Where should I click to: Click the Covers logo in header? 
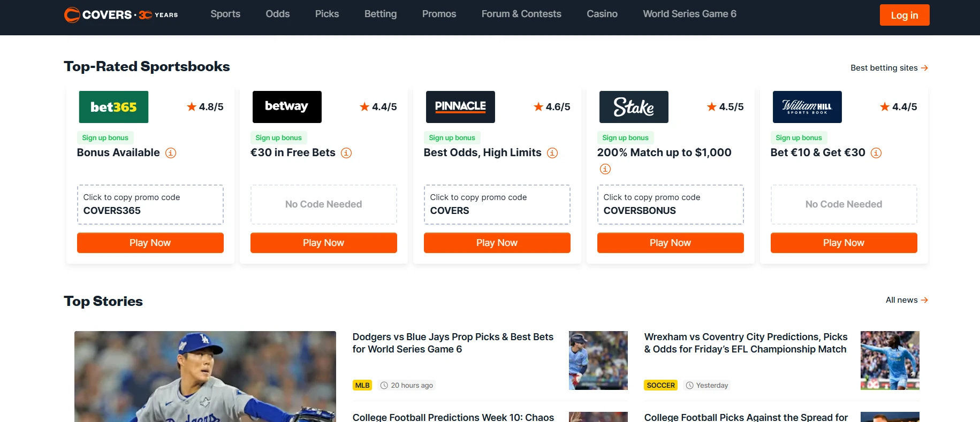[x=121, y=14]
